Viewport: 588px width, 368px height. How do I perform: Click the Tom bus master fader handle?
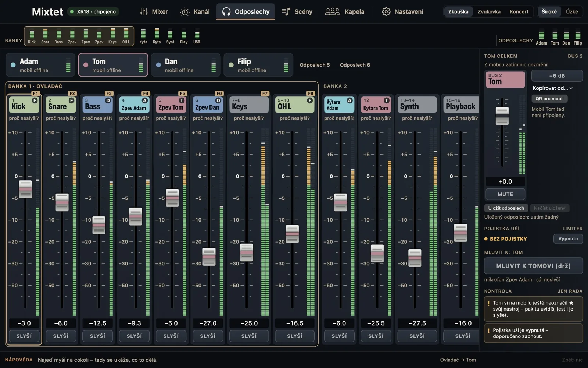tap(502, 116)
